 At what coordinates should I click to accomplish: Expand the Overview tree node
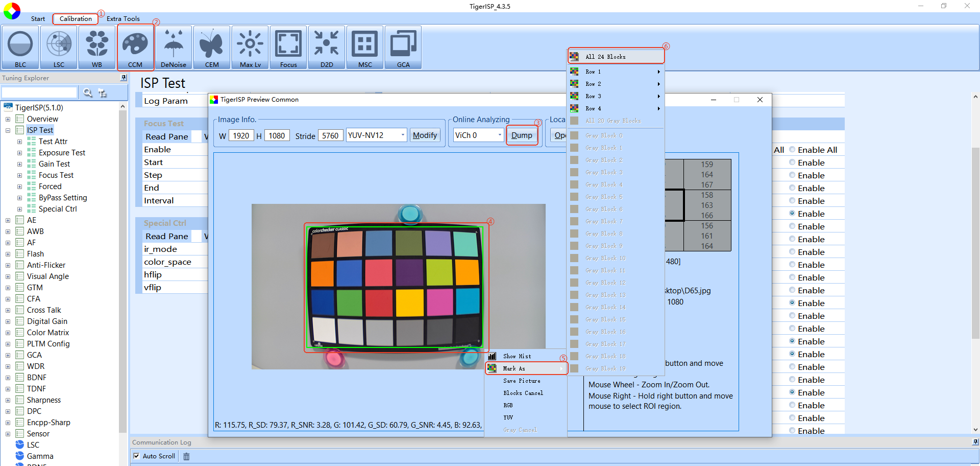pyautogui.click(x=8, y=119)
